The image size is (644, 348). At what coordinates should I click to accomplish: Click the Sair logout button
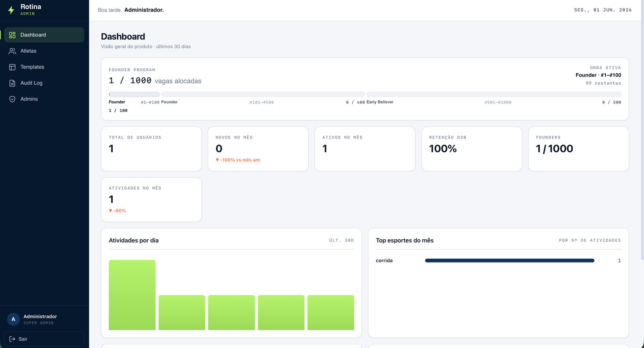(44, 339)
